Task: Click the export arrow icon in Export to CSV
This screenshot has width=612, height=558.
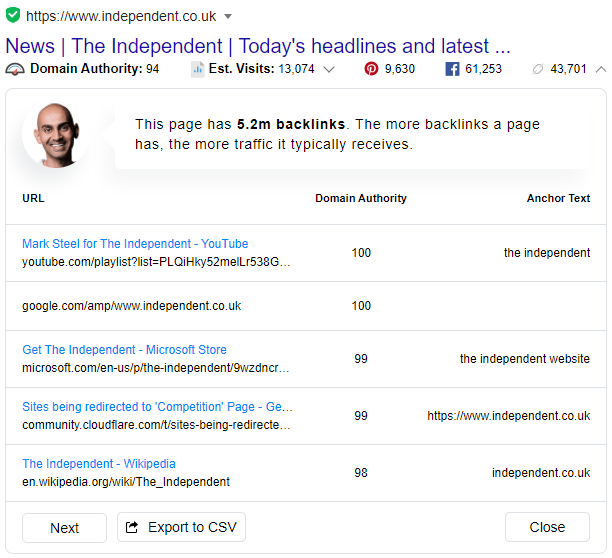Action: tap(132, 527)
